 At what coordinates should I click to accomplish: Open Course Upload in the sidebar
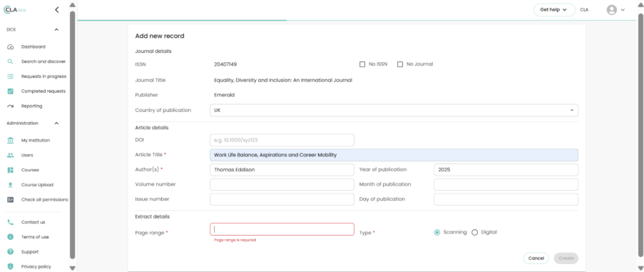37,185
